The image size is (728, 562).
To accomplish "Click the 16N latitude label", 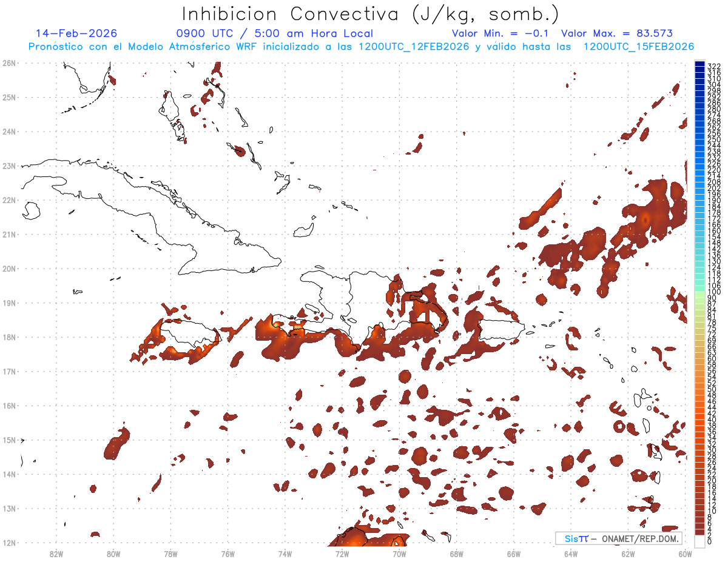I will click(x=9, y=406).
